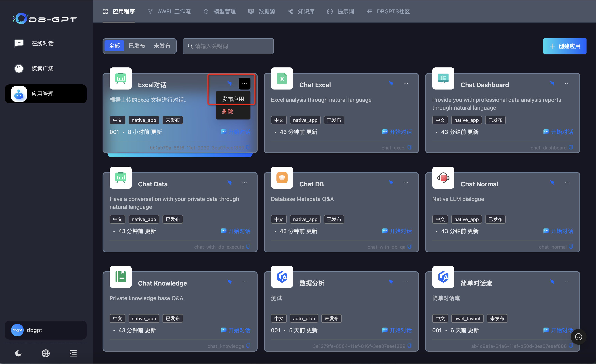Copy chat_dashboard app code

[571, 147]
